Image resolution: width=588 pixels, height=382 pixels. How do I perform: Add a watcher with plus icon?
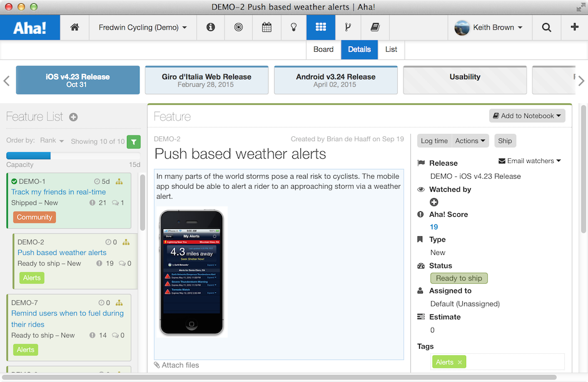point(434,202)
